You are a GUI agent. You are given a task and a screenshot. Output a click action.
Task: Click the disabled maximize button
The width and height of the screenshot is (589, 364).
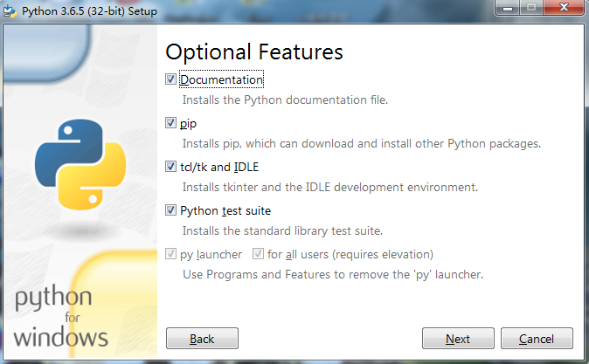[x=531, y=8]
